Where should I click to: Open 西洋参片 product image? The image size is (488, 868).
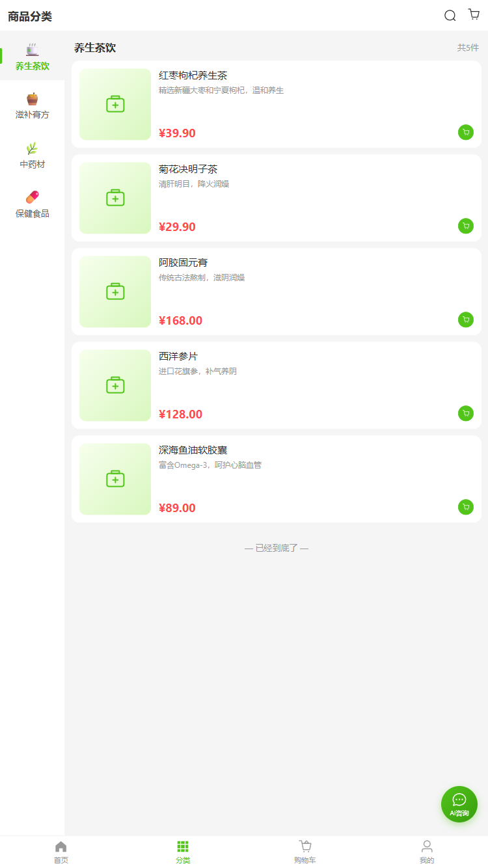(x=115, y=385)
